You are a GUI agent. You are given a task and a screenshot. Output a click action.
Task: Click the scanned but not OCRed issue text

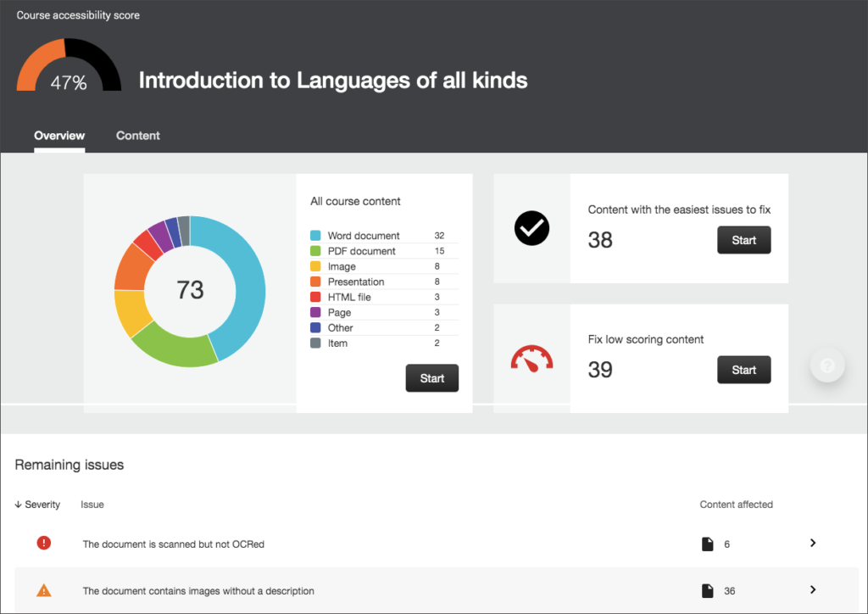[173, 544]
